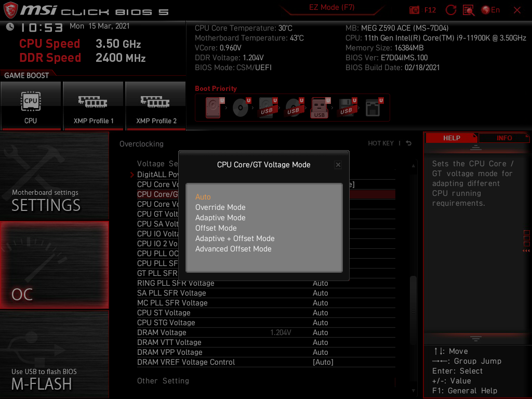Close BIOS with the top-right X icon
The height and width of the screenshot is (399, 532).
517,10
